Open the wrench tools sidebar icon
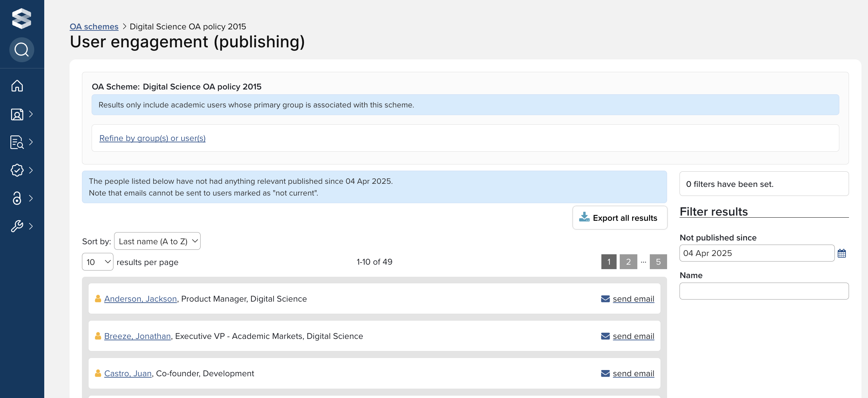The width and height of the screenshot is (868, 398). 17,226
